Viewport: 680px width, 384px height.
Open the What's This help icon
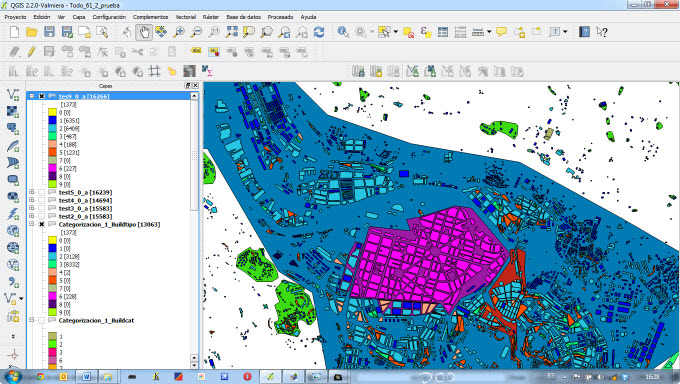pos(602,32)
